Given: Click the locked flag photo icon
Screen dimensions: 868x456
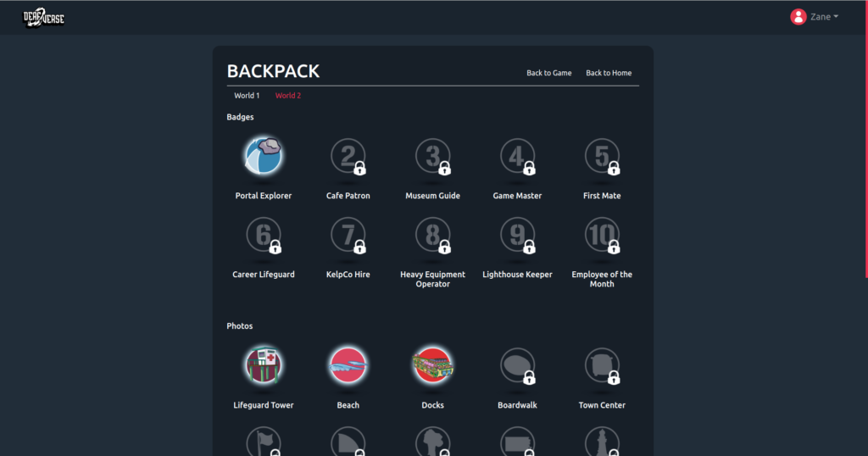Looking at the screenshot, I should (x=264, y=442).
